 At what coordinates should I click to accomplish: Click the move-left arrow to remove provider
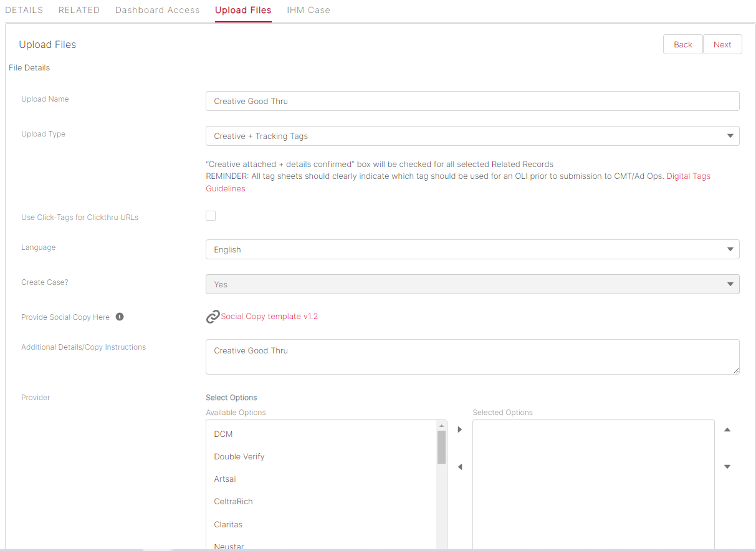[x=460, y=467]
